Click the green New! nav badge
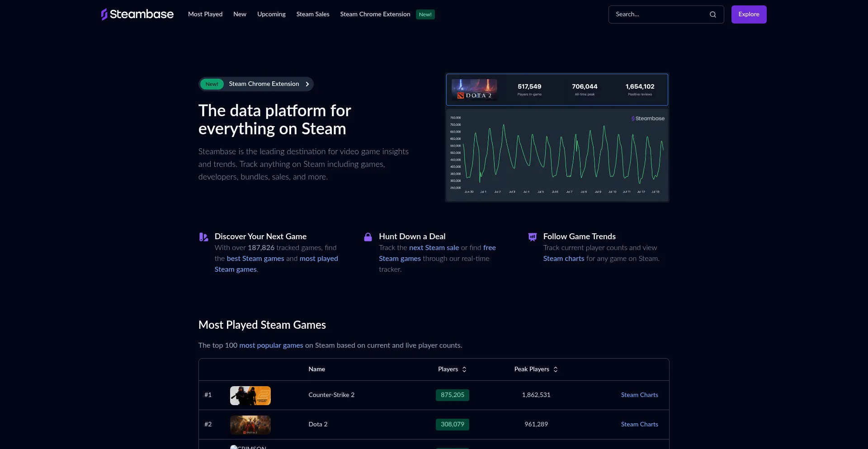 click(x=425, y=14)
